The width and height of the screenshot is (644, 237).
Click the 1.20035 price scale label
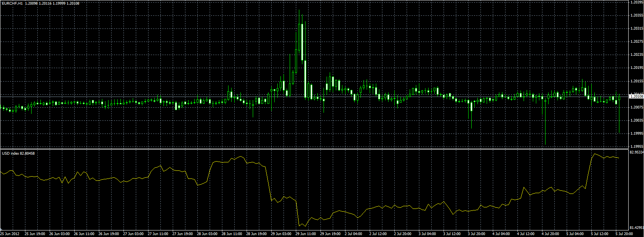pos(637,120)
